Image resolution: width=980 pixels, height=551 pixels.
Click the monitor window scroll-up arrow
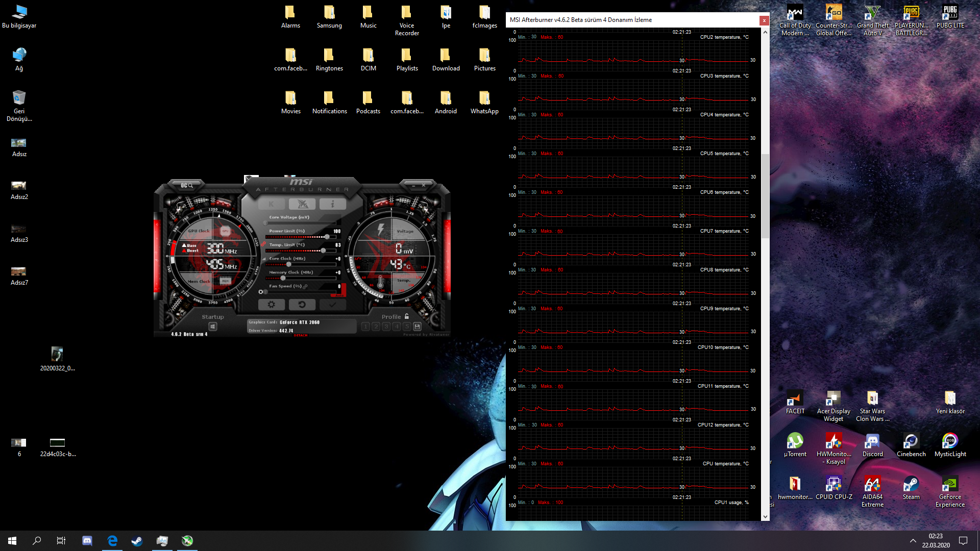tap(765, 32)
